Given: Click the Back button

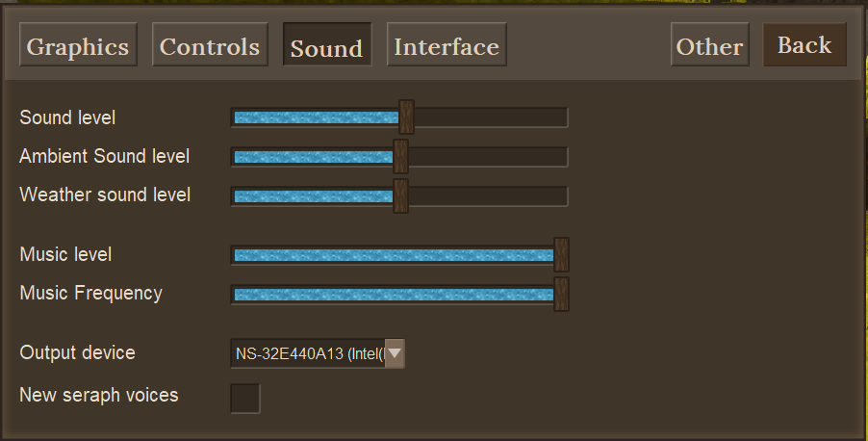Looking at the screenshot, I should click(804, 45).
